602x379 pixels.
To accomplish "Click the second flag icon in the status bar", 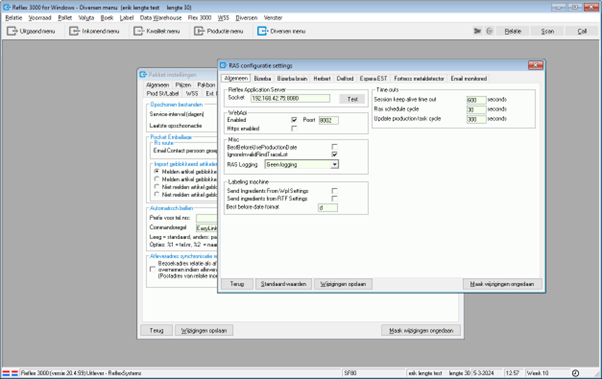I will coord(15,373).
